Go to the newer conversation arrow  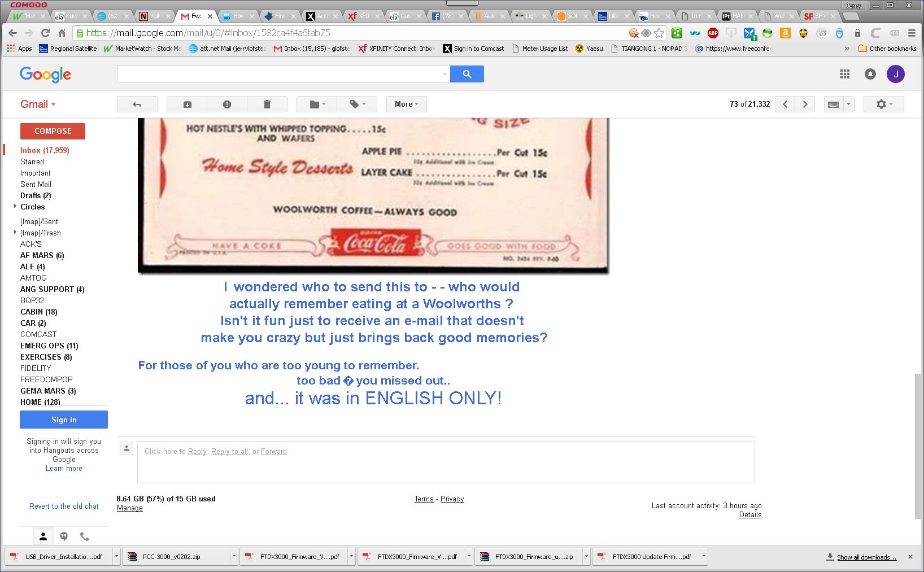(785, 104)
